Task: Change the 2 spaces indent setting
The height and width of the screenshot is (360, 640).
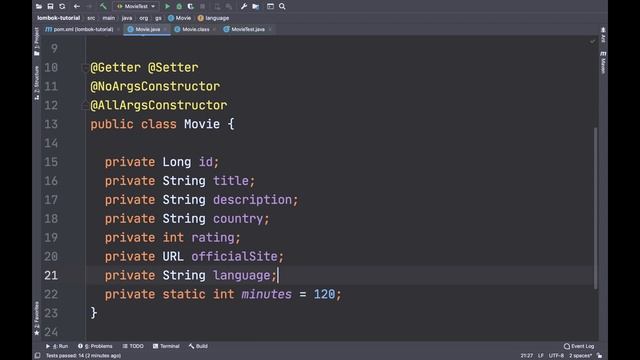Action: click(580, 356)
